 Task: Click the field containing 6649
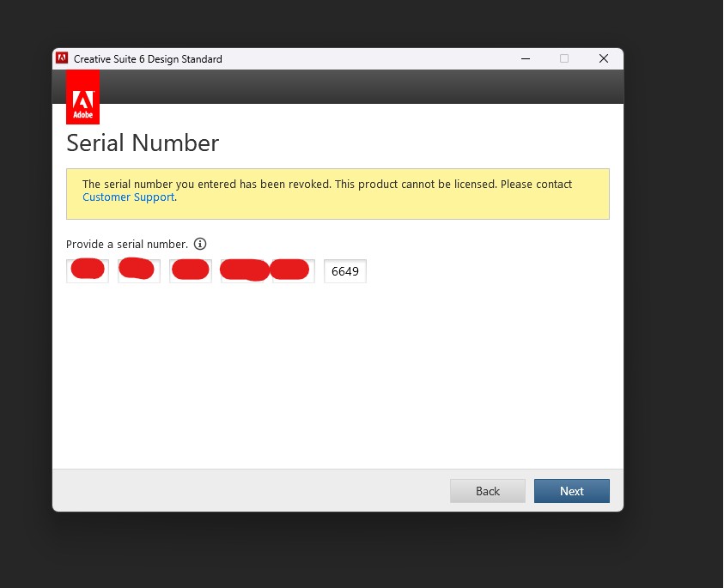coord(344,270)
